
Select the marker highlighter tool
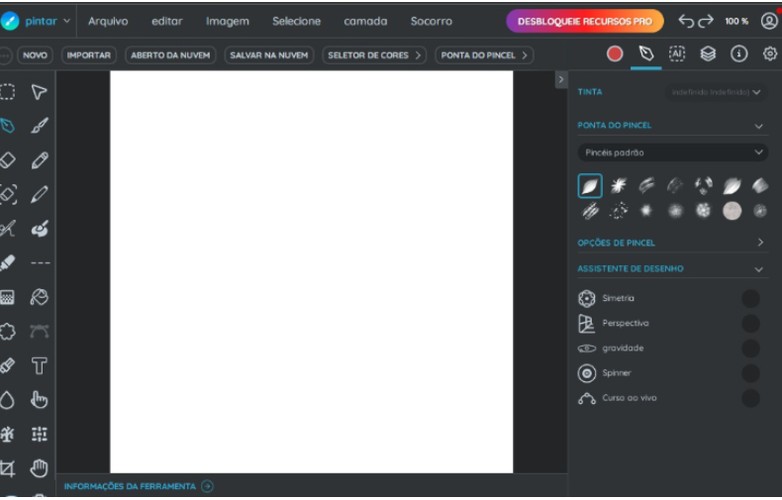7,263
